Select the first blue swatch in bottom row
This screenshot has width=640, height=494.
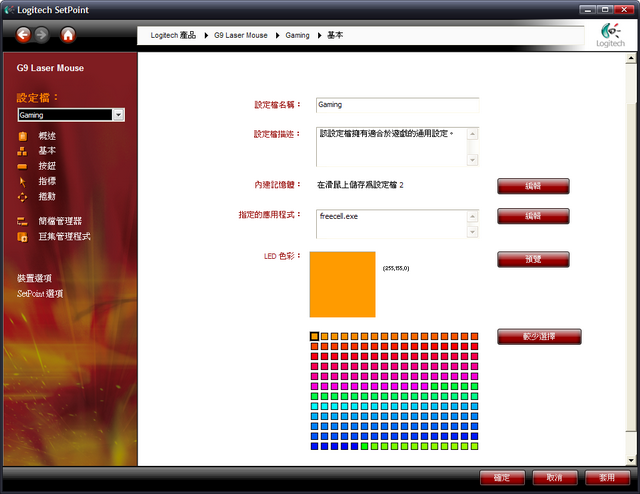(x=314, y=446)
